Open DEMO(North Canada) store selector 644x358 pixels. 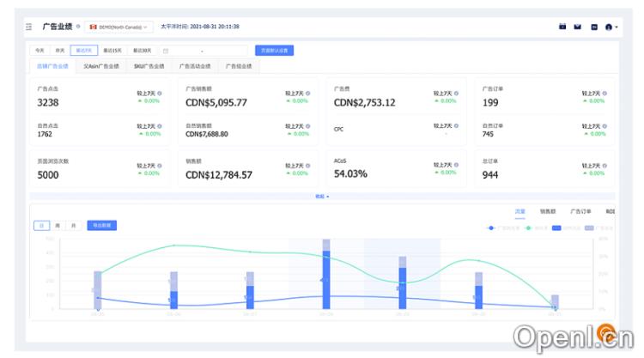[118, 27]
